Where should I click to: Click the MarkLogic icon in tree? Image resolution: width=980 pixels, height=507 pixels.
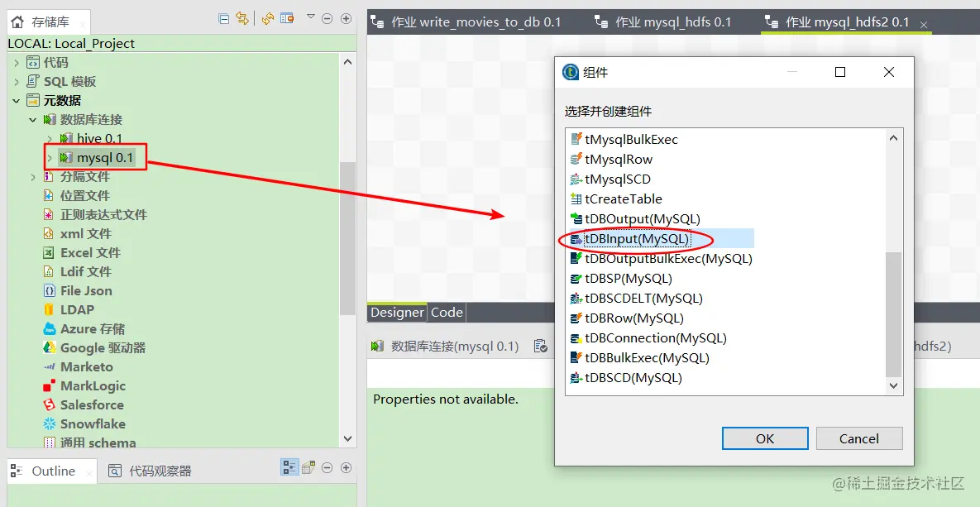49,385
